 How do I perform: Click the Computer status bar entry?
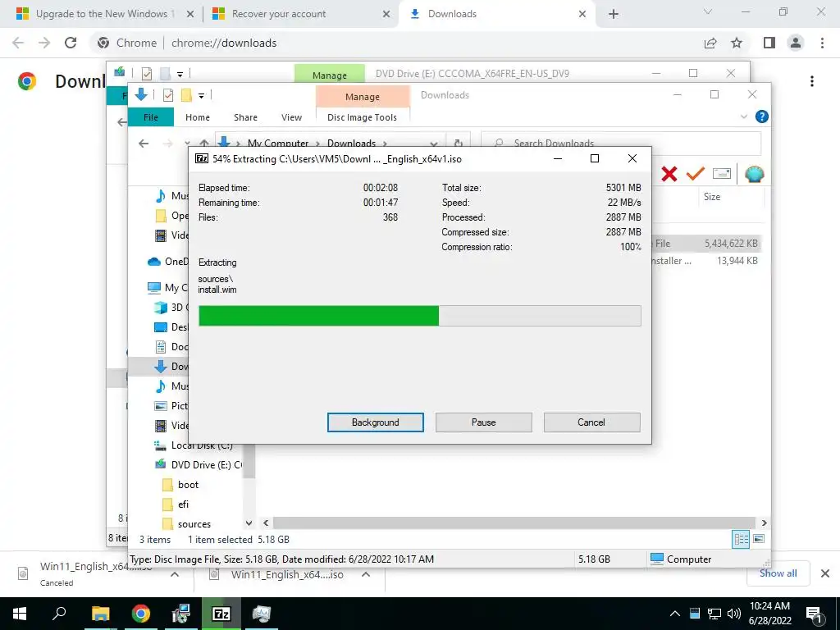681,559
